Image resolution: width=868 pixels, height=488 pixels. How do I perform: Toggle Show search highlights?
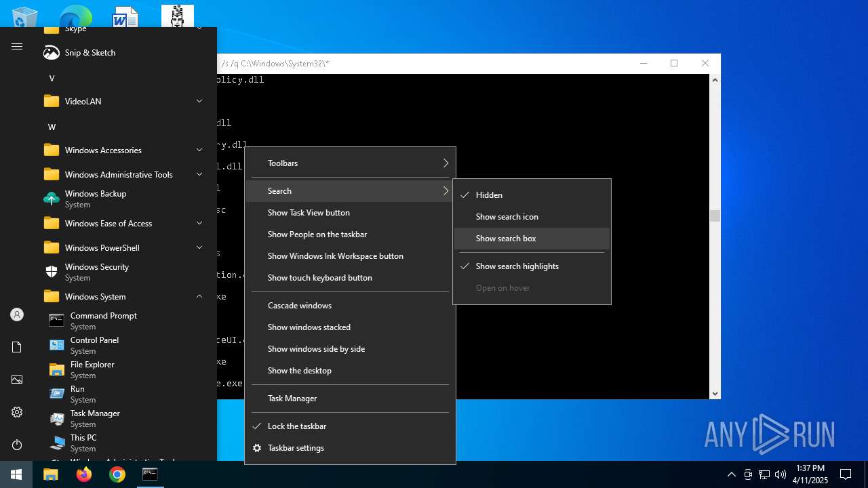coord(532,266)
